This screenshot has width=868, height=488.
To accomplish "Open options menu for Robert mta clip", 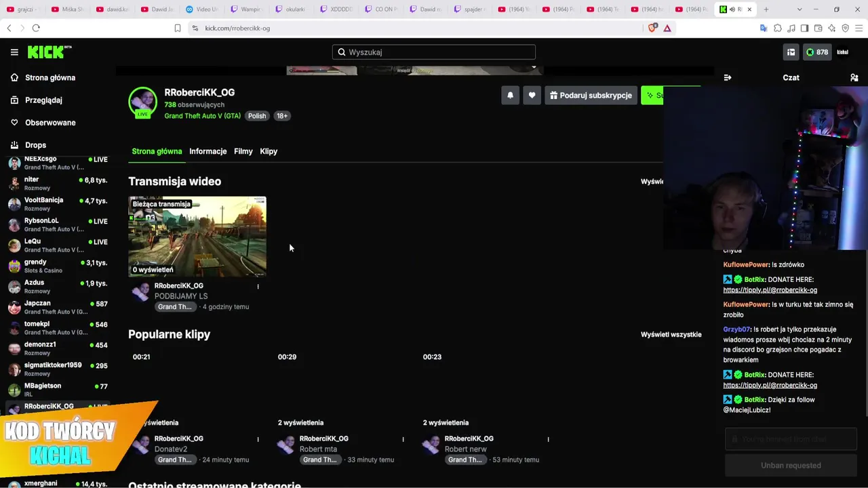I will point(403,439).
